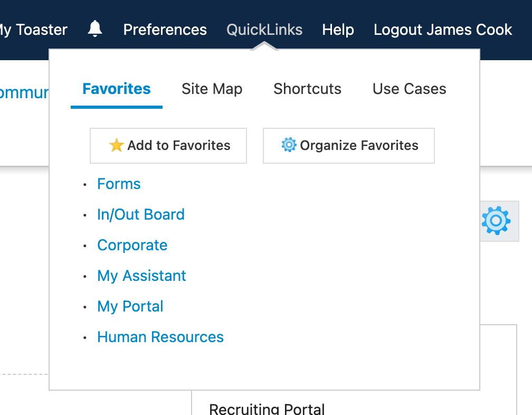
Task: Switch to the Use Cases tab
Action: (x=409, y=89)
